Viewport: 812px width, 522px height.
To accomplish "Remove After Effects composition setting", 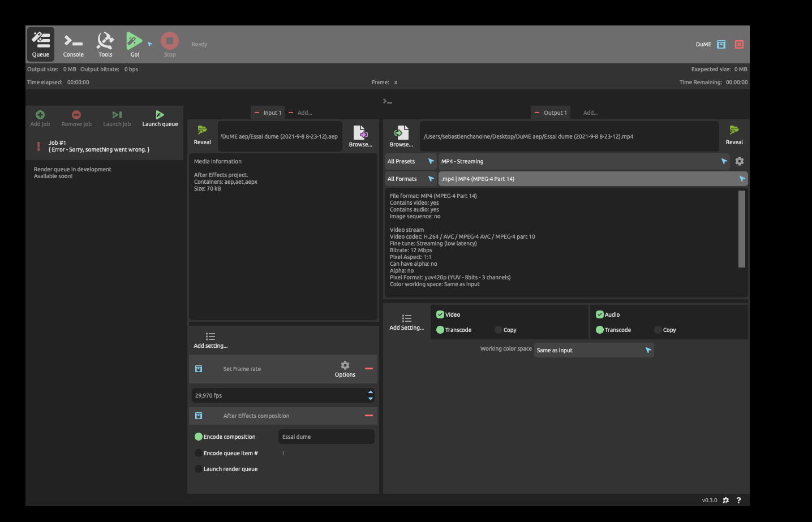I will (369, 416).
